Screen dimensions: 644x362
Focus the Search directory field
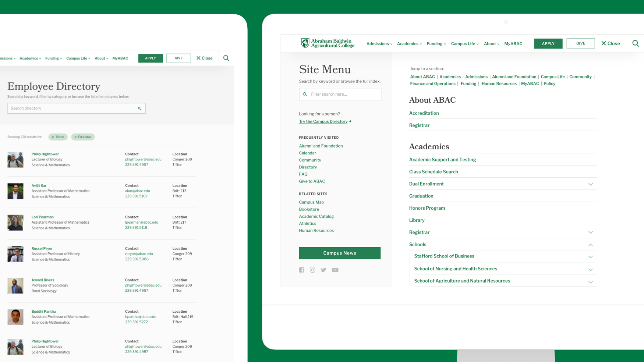(76, 108)
